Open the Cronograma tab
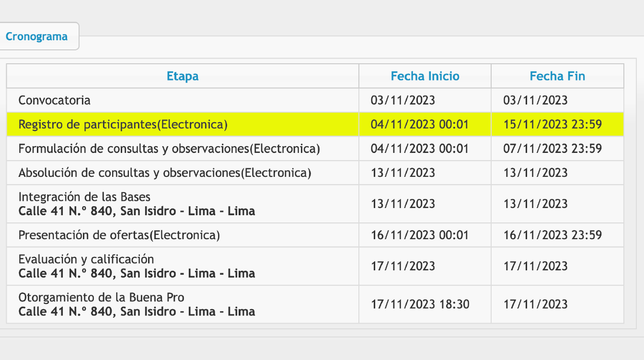 tap(37, 36)
